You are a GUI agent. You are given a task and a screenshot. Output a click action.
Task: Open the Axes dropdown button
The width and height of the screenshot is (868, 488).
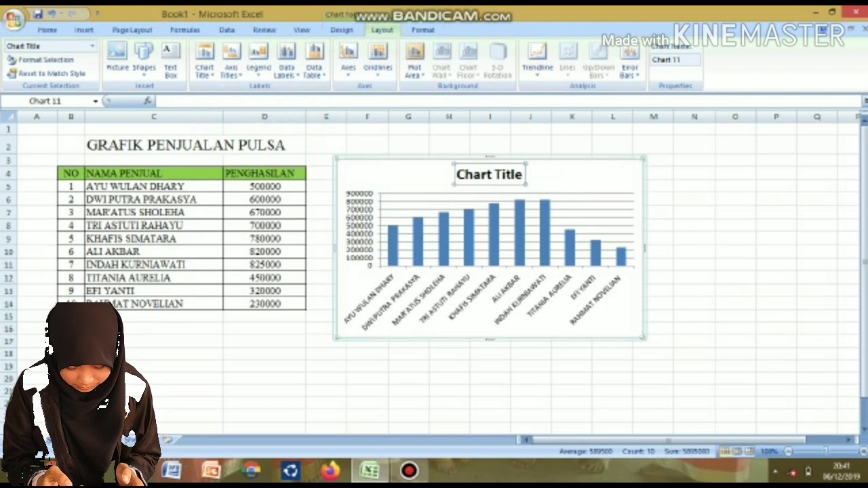point(348,60)
